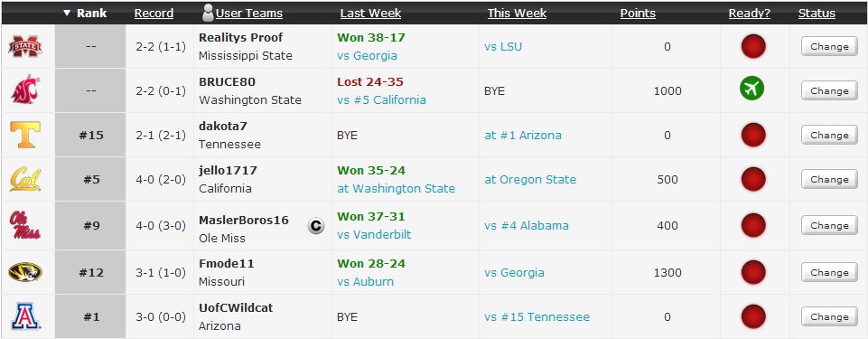The width and height of the screenshot is (868, 339).
Task: Open at Washington State last week link
Action: pyautogui.click(x=397, y=188)
